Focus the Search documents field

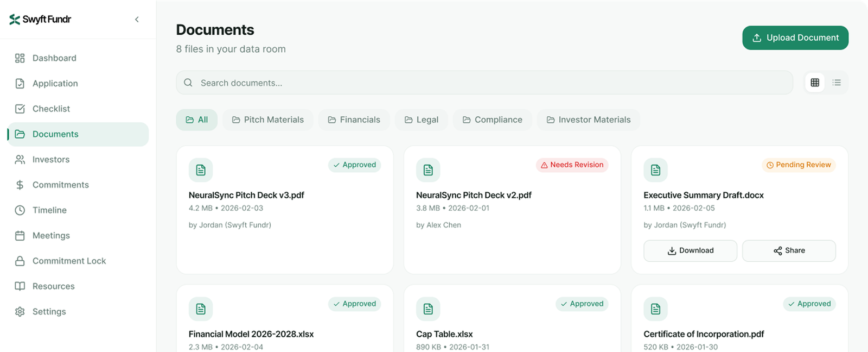point(484,83)
